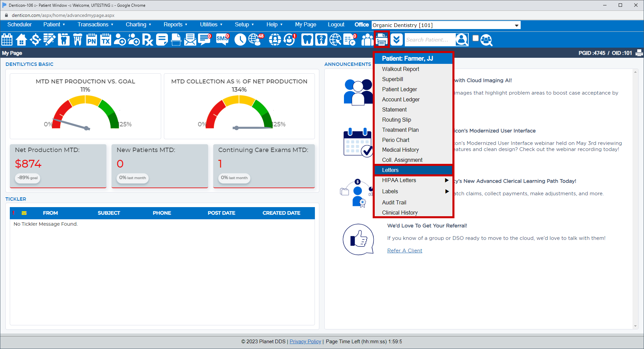644x349 pixels.
Task: Open the checklist document icon with badge 0
Action: click(x=350, y=40)
